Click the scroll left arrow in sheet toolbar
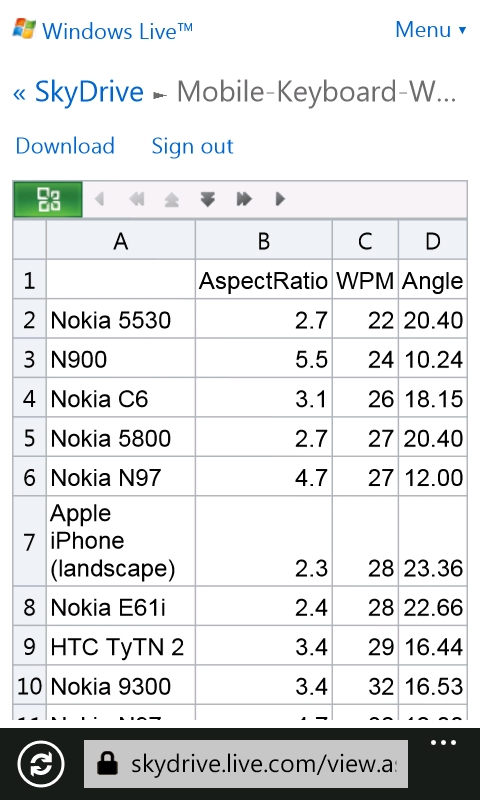Image resolution: width=480 pixels, height=800 pixels. (99, 199)
